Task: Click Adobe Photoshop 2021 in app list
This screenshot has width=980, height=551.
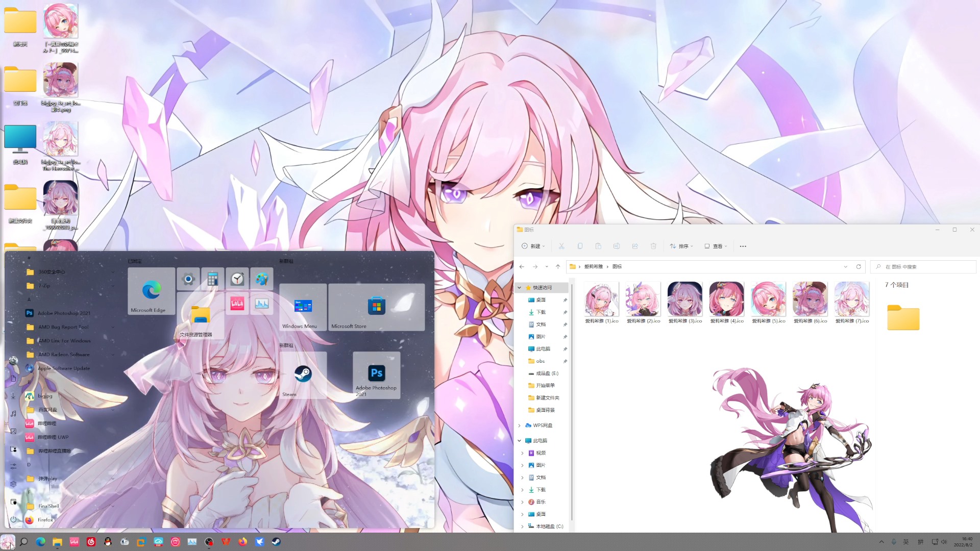Action: pos(64,313)
